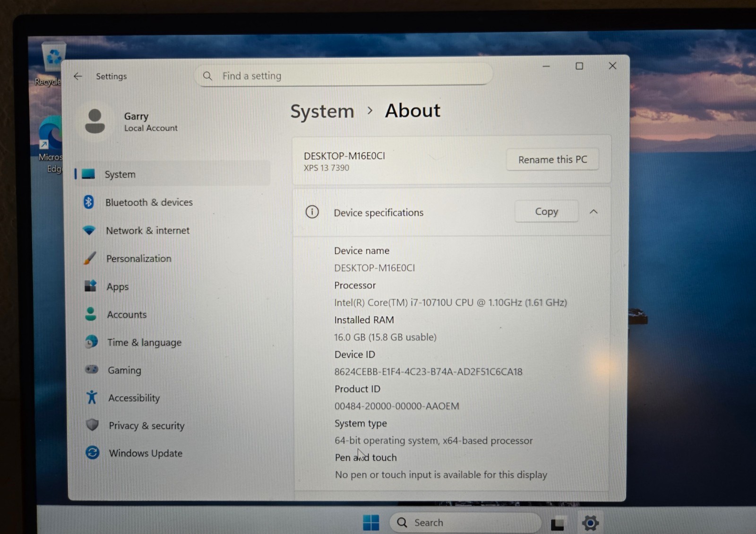This screenshot has width=756, height=534.
Task: Copy the device specifications
Action: coord(546,211)
